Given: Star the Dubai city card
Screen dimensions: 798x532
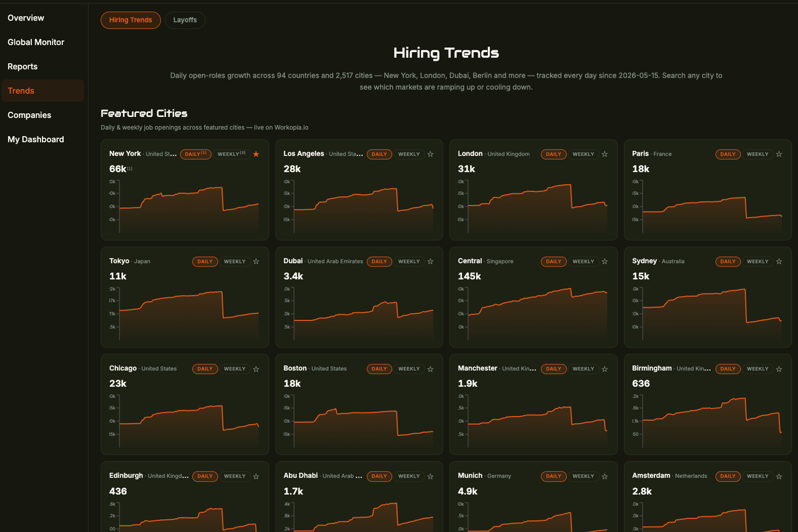Looking at the screenshot, I should point(430,262).
